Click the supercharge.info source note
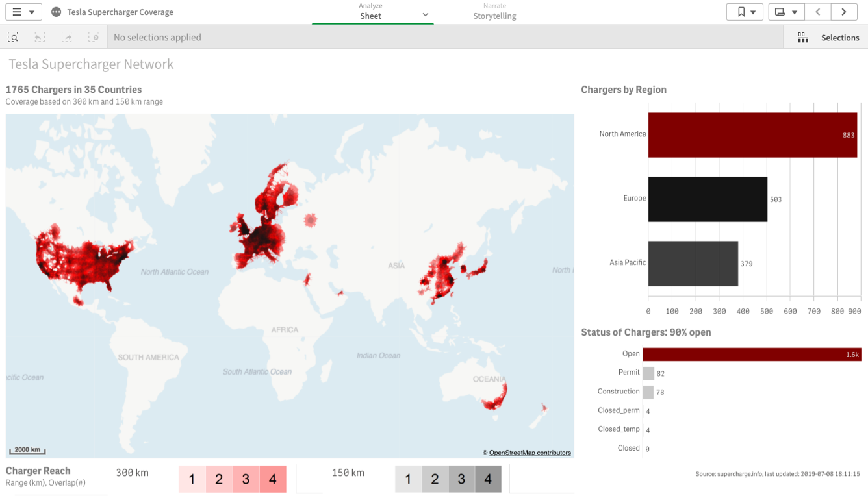 pyautogui.click(x=778, y=475)
